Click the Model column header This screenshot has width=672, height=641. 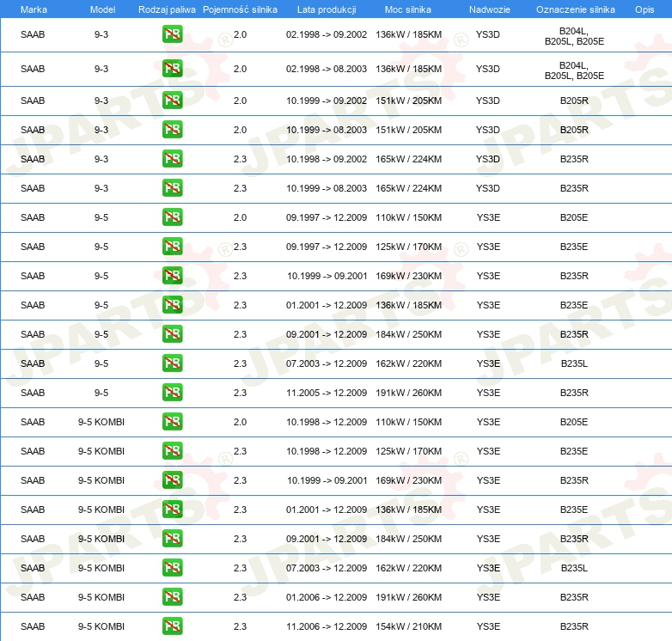101,9
